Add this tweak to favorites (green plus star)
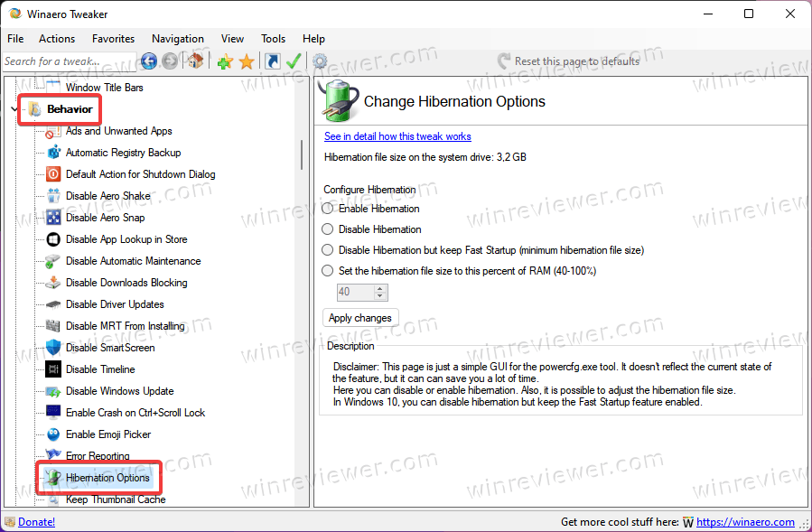Image resolution: width=812 pixels, height=532 pixels. pyautogui.click(x=225, y=61)
